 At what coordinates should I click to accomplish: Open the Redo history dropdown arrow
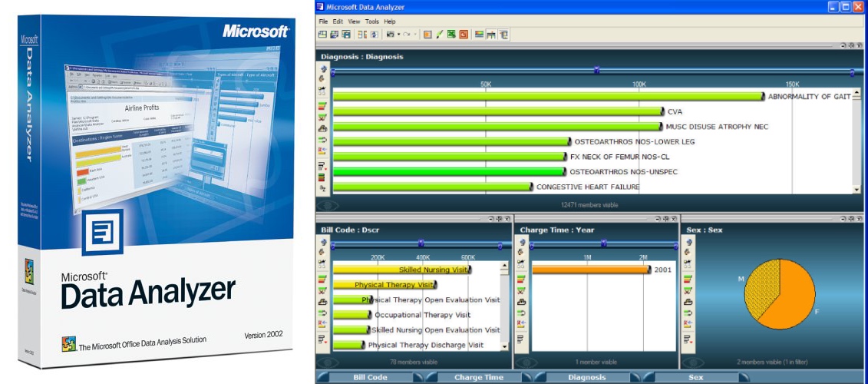(415, 35)
